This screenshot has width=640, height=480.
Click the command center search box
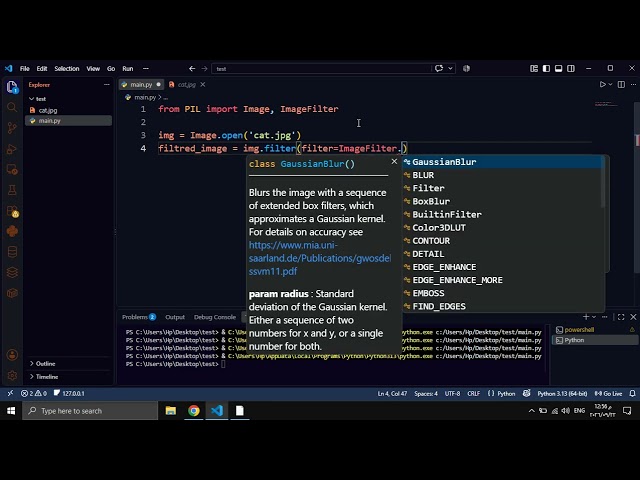tap(321, 69)
